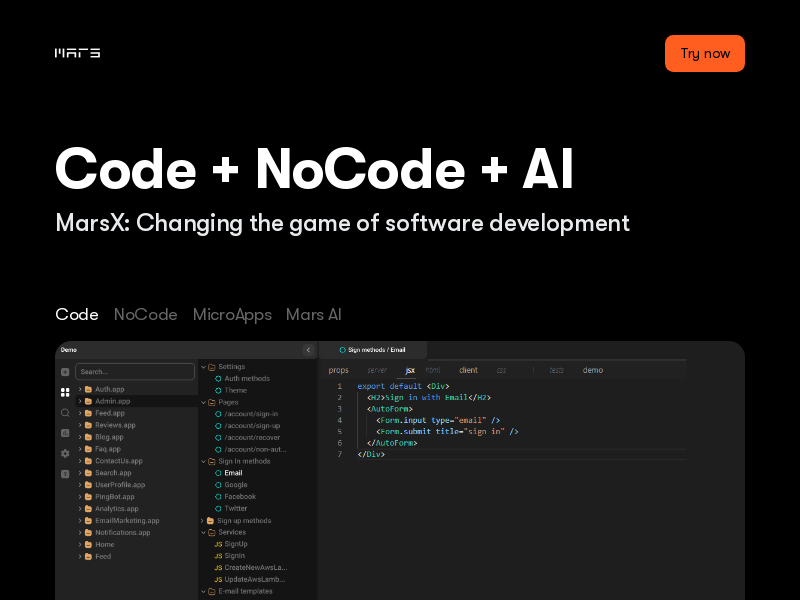Screen dimensions: 800x600
Task: Open the tests editor tab
Action: tap(556, 370)
